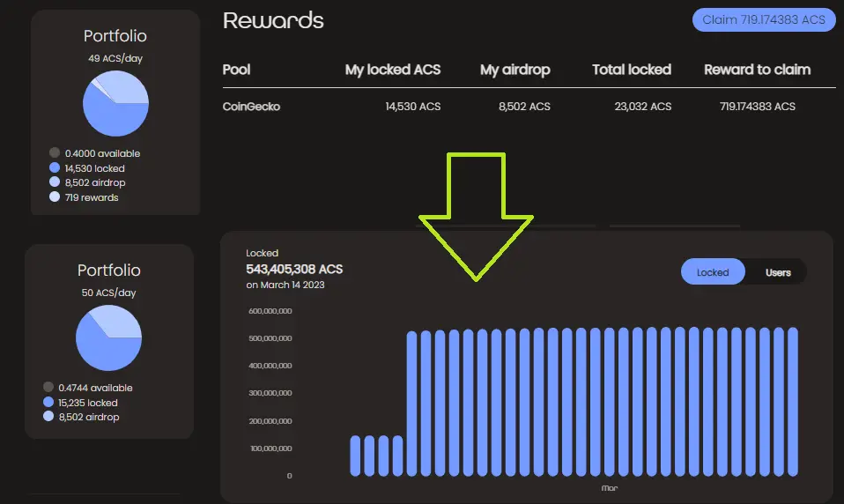844x504 pixels.
Task: Click the bottom portfolio pie chart
Action: coord(108,337)
